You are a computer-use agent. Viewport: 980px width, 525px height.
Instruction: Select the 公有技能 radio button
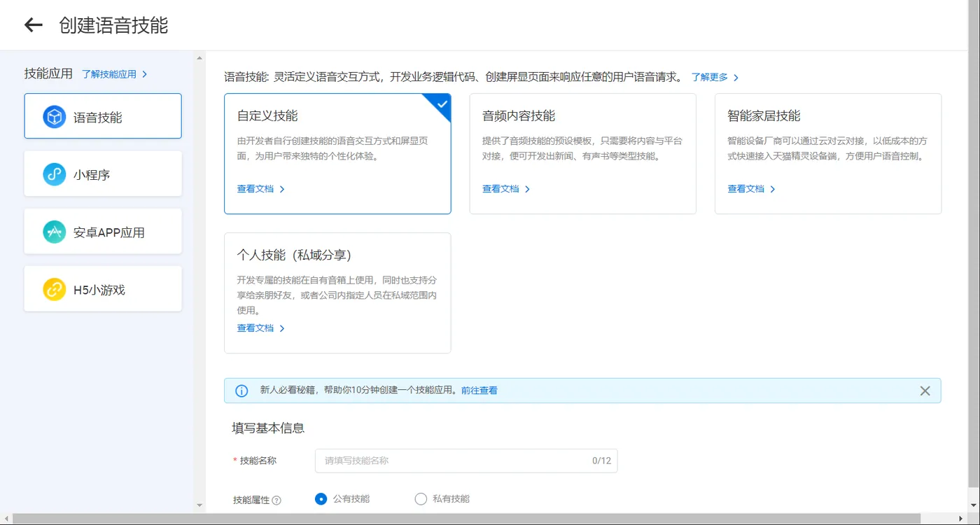pyautogui.click(x=321, y=499)
